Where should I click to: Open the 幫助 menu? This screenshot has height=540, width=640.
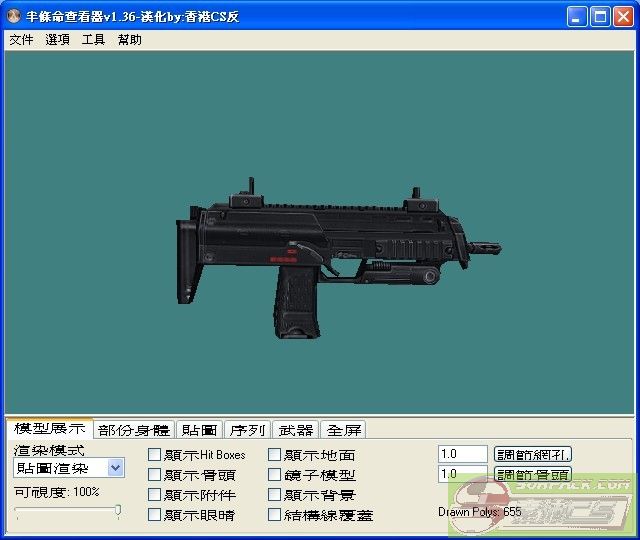click(x=129, y=40)
